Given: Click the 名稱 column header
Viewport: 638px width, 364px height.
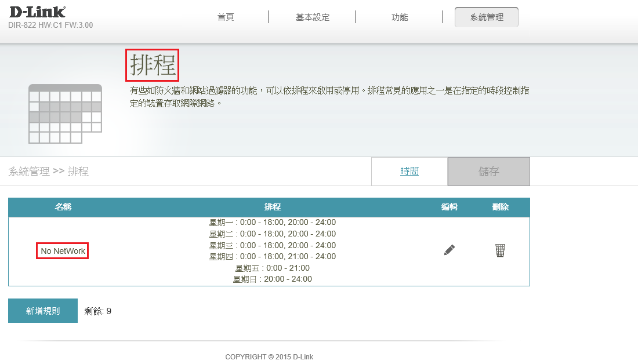Looking at the screenshot, I should click(x=63, y=207).
